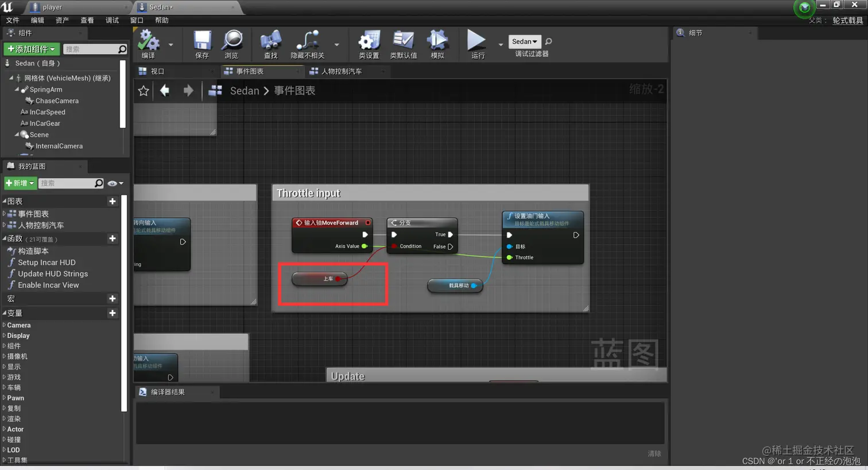Click My Blueprint search field

[71, 183]
